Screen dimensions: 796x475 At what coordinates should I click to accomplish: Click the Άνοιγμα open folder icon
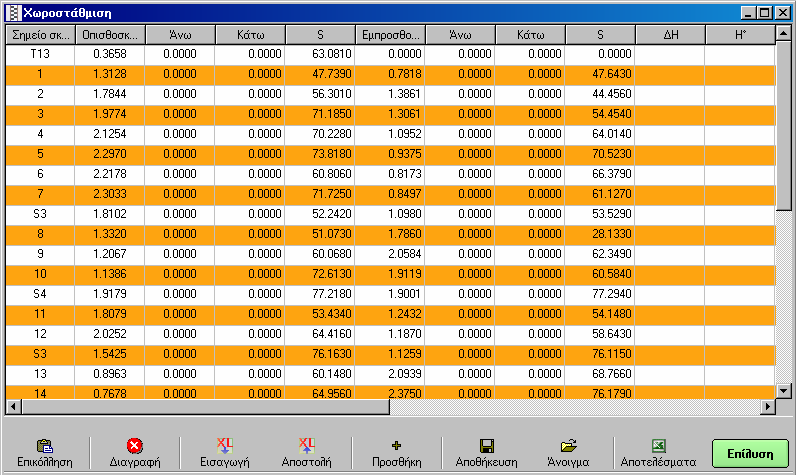[568, 446]
